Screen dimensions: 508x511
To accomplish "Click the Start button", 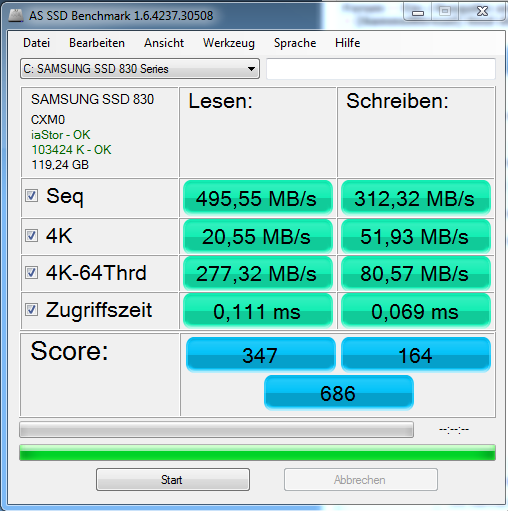I will (173, 480).
